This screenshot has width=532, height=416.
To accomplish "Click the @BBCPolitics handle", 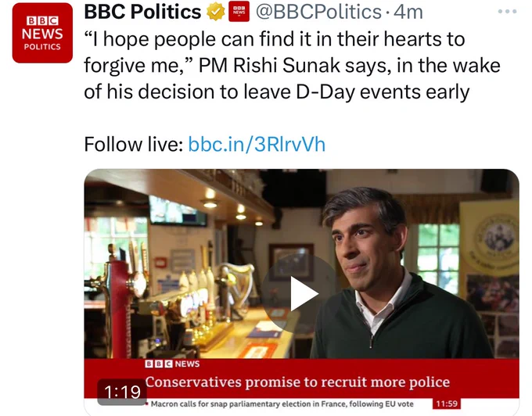I will click(x=318, y=12).
